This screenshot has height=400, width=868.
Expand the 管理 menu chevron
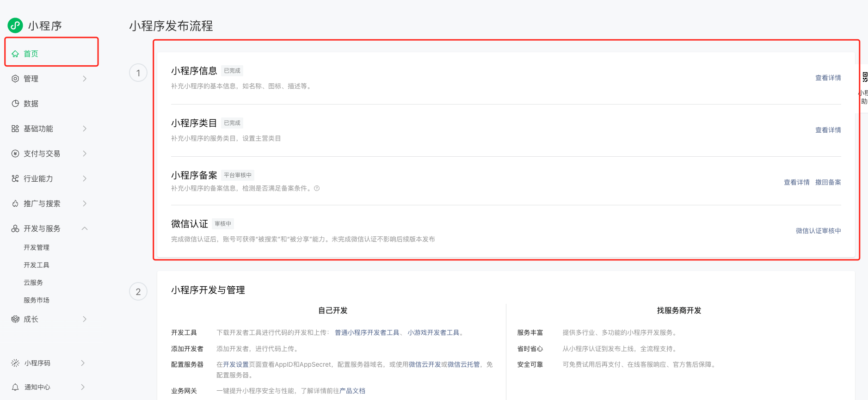tap(85, 79)
